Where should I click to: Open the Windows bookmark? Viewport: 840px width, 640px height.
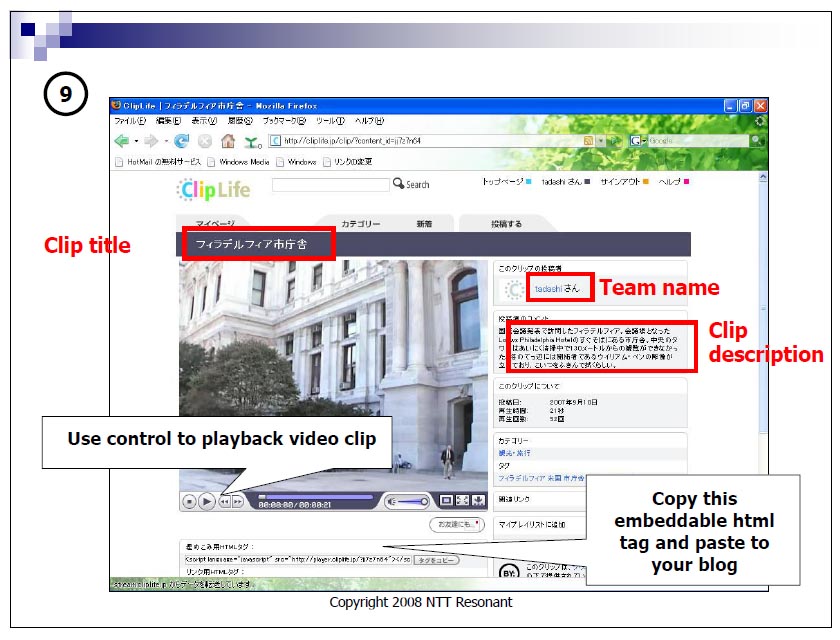coord(296,162)
